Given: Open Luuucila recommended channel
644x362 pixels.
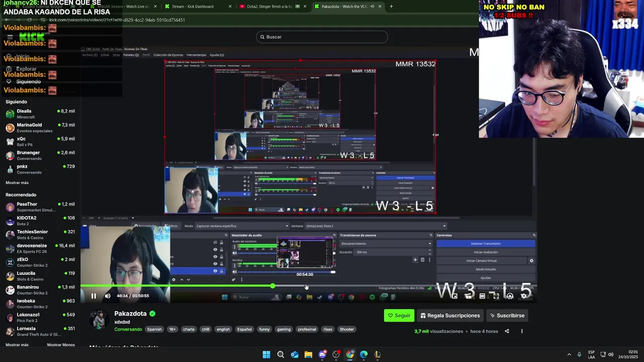Looking at the screenshot, I should click(40, 276).
